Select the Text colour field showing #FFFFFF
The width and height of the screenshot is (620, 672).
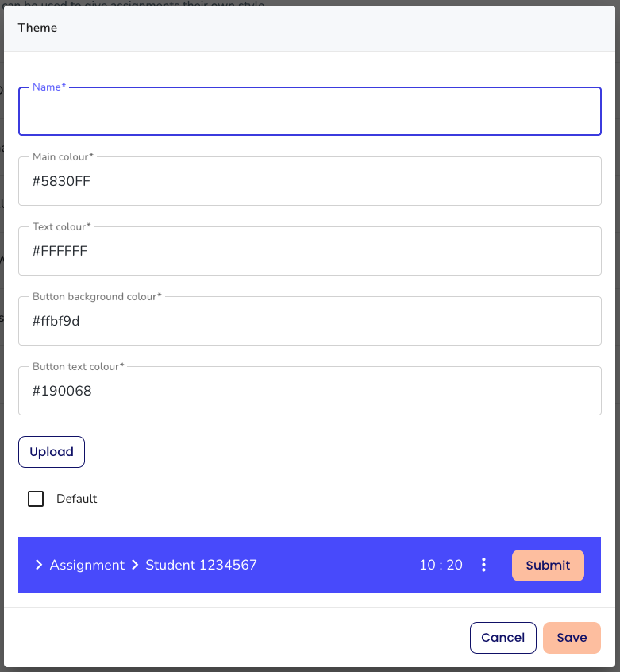pyautogui.click(x=310, y=251)
